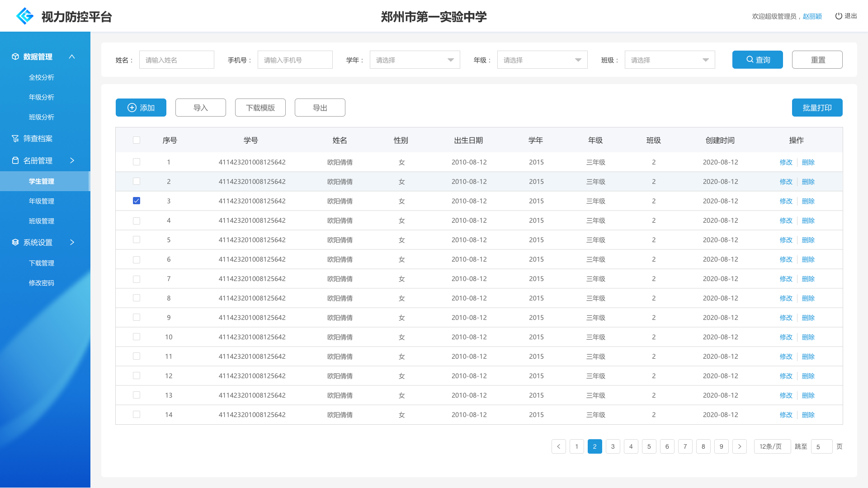This screenshot has height=488, width=868.
Task: Open 下载管理 in sidebar
Action: click(x=42, y=263)
